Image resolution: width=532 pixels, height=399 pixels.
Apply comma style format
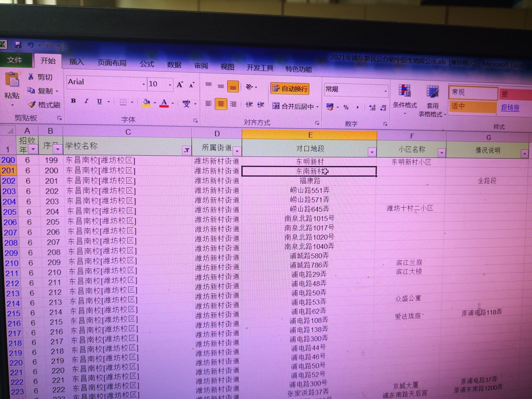[x=357, y=108]
